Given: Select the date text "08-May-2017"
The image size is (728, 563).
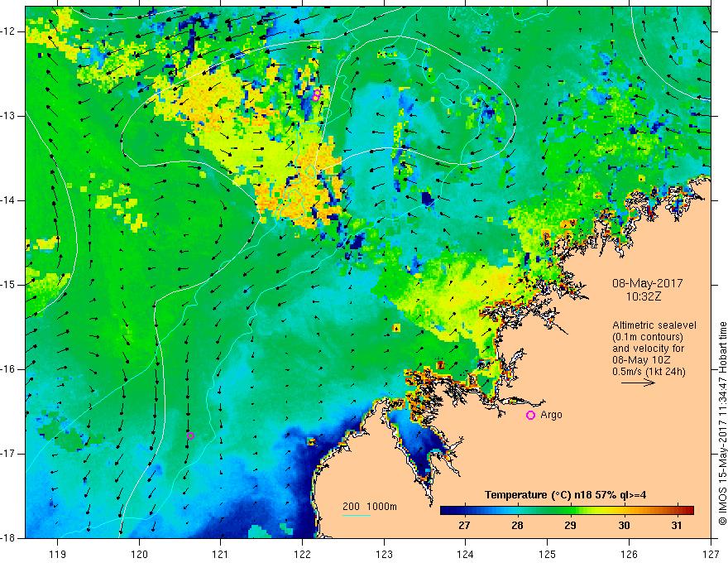Looking at the screenshot, I should (647, 283).
